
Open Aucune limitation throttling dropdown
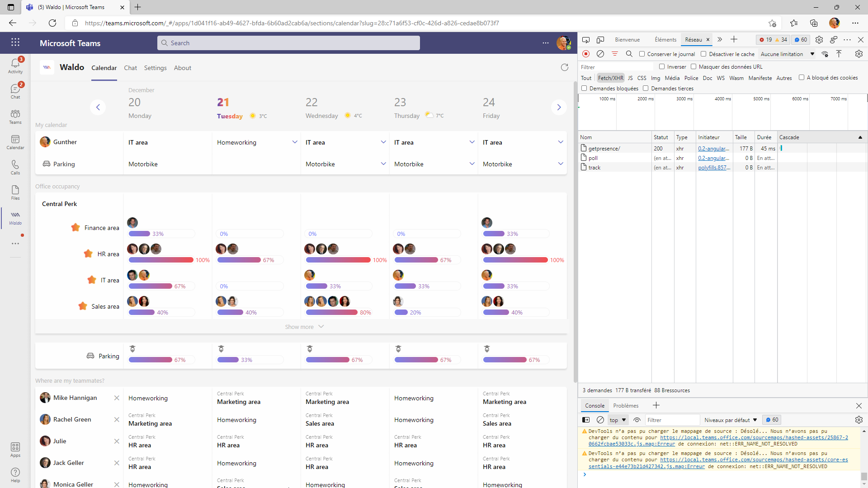tap(788, 54)
